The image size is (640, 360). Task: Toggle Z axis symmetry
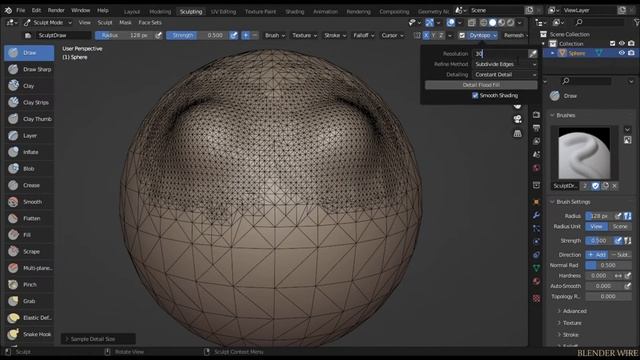[x=441, y=36]
